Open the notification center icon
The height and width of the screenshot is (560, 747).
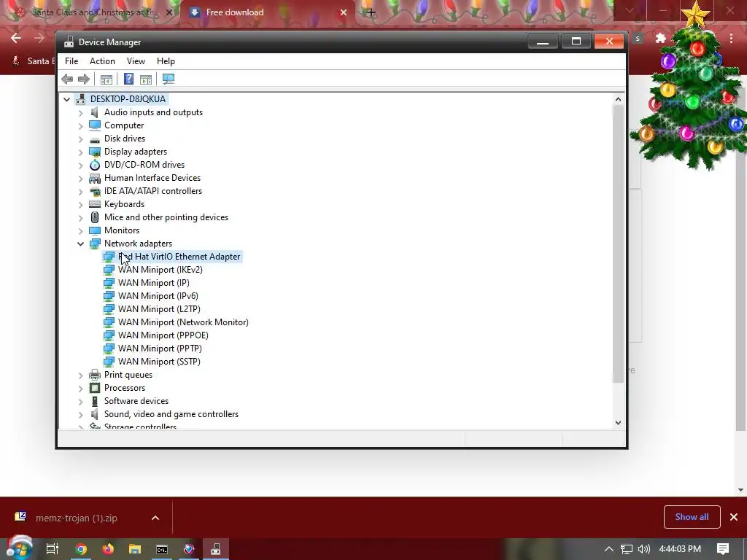click(723, 549)
